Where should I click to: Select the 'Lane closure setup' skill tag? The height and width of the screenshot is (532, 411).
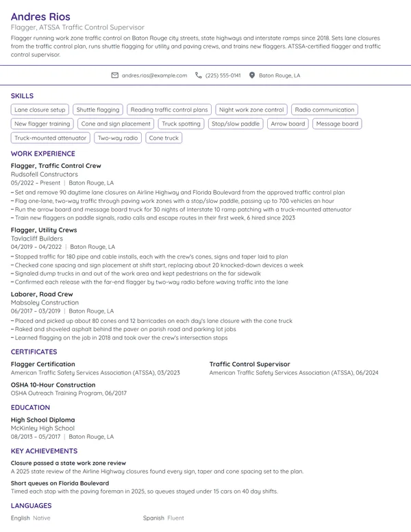coord(40,110)
